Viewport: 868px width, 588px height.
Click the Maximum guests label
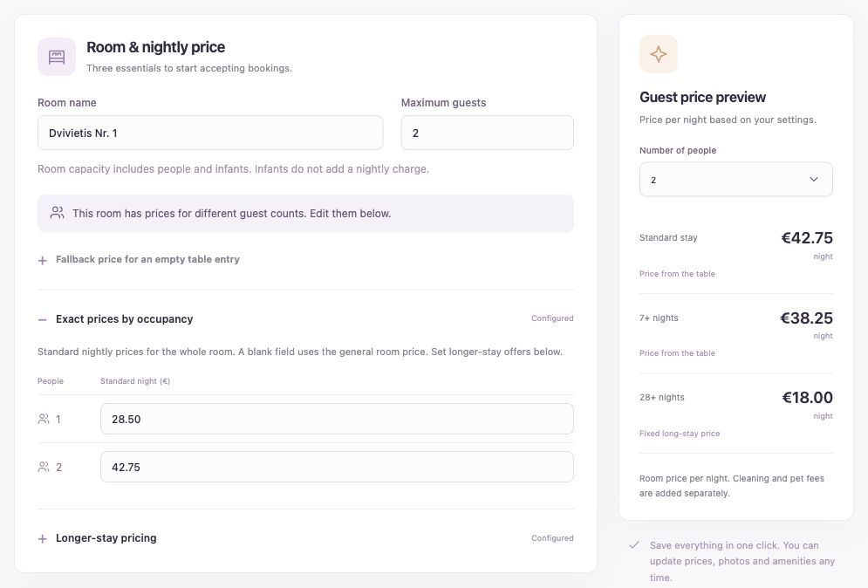point(443,102)
